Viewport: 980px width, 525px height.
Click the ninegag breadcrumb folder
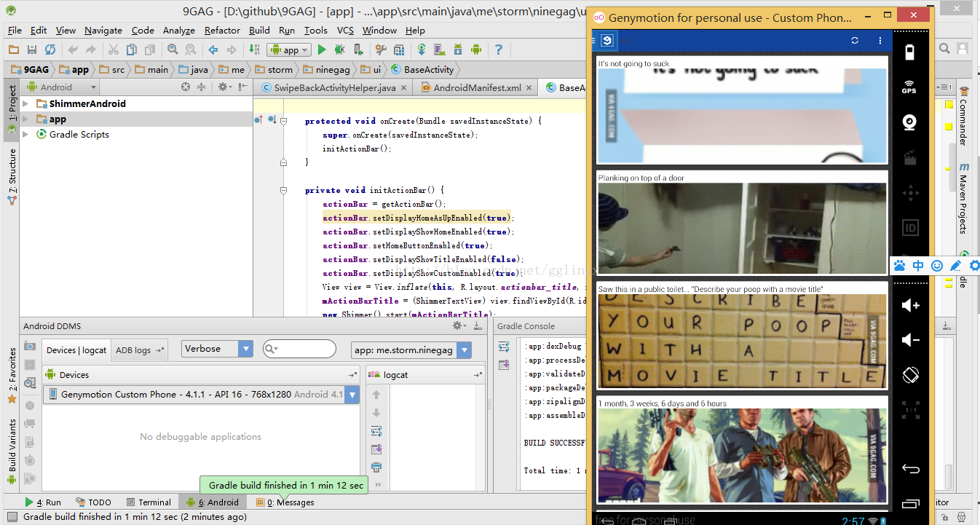click(x=325, y=70)
